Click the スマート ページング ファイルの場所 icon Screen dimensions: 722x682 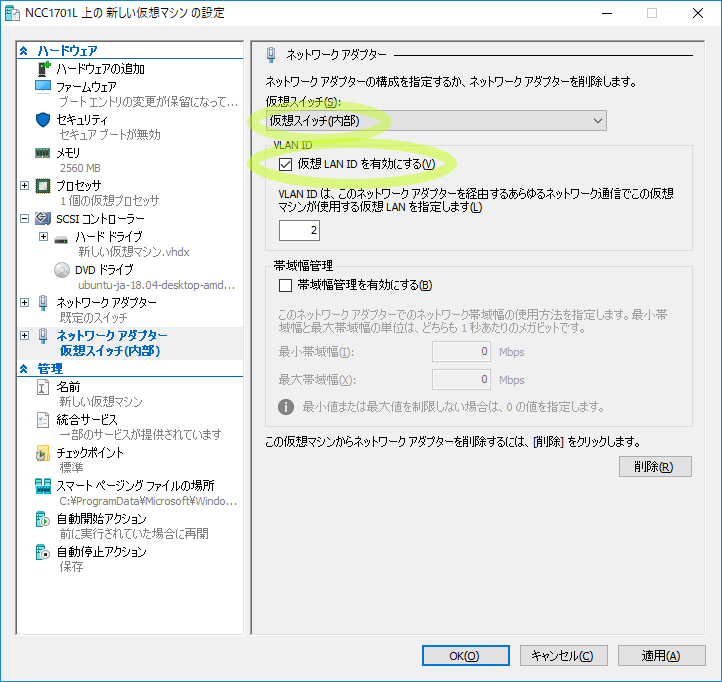click(43, 486)
